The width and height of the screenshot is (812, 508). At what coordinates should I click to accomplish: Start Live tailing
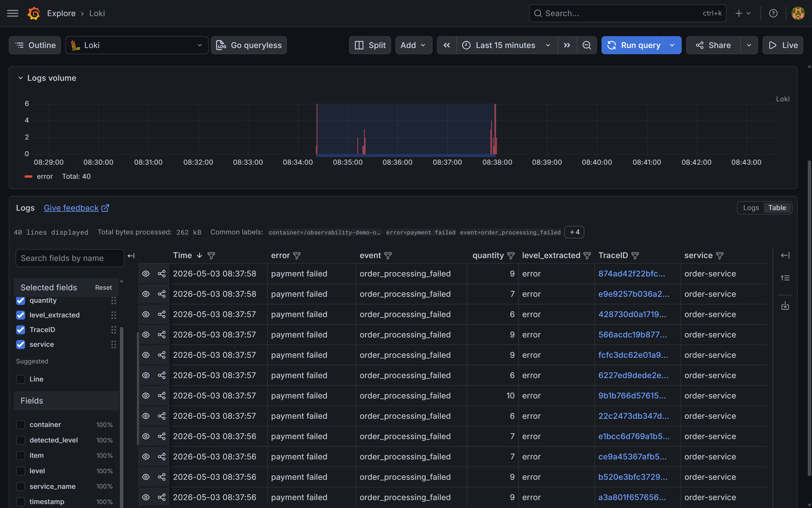(783, 45)
